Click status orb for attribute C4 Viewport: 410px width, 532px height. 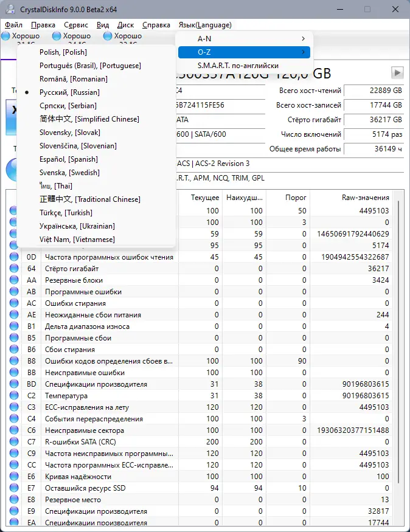(14, 418)
